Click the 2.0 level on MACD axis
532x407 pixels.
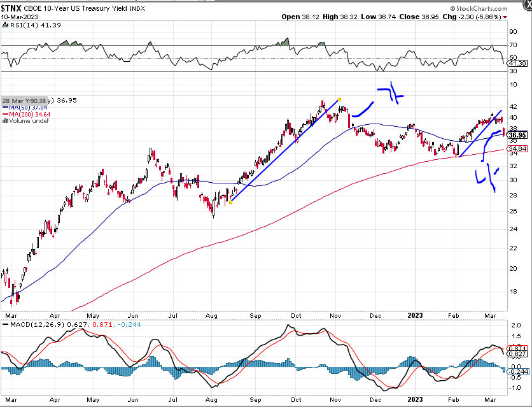[x=515, y=325]
